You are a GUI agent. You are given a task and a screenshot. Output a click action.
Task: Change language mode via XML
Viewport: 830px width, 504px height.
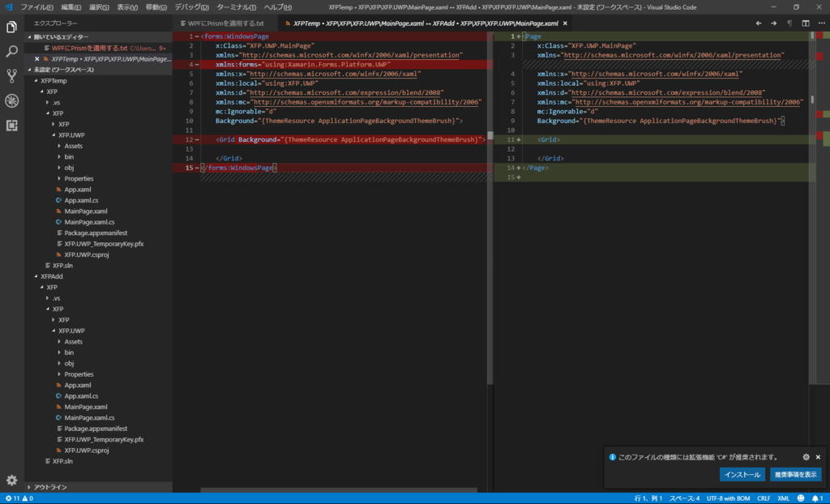tap(784, 498)
